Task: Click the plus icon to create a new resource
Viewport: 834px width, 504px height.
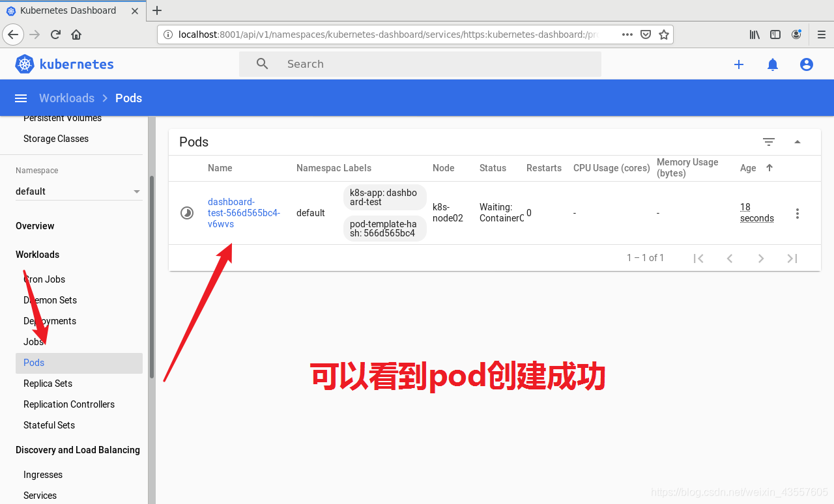Action: [x=739, y=64]
